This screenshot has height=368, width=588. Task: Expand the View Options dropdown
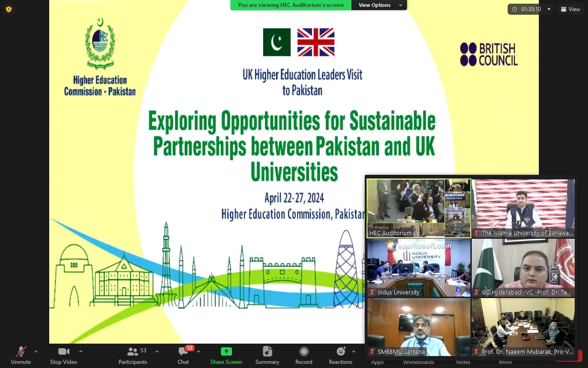tap(379, 5)
